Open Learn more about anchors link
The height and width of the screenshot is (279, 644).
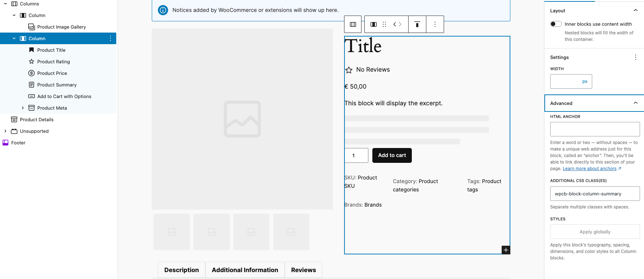click(x=589, y=169)
